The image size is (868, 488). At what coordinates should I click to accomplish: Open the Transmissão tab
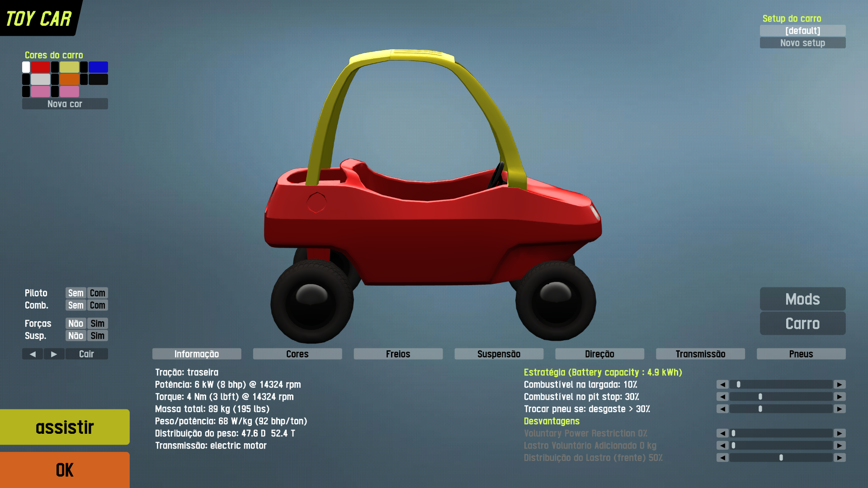point(700,354)
